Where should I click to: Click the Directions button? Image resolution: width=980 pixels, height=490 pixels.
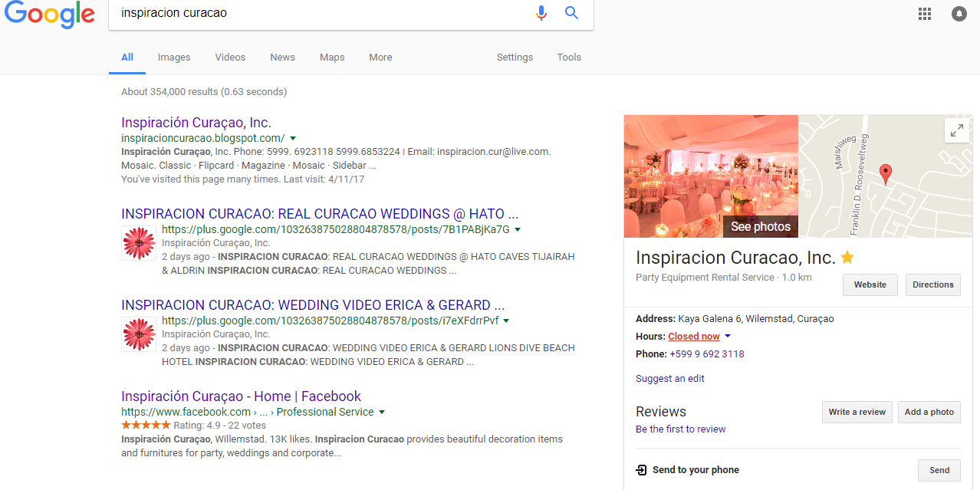coord(933,284)
